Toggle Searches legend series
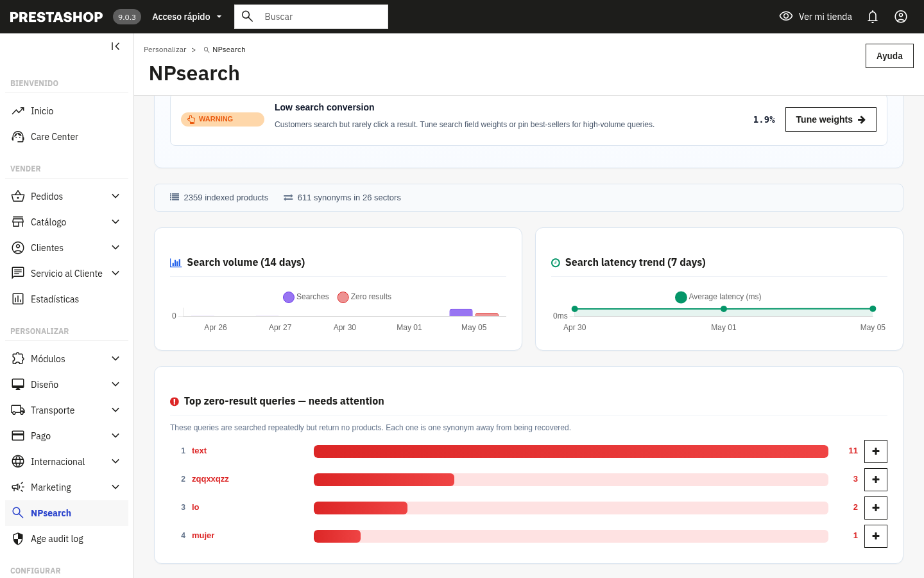Image resolution: width=924 pixels, height=578 pixels. click(x=306, y=297)
